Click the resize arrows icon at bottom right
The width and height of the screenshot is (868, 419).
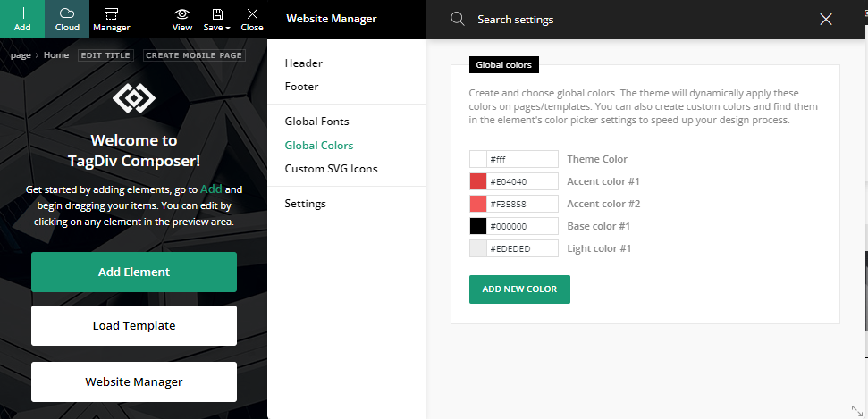click(857, 410)
